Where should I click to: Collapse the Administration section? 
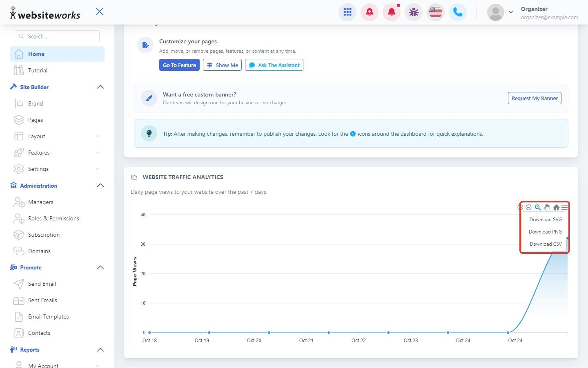point(100,186)
